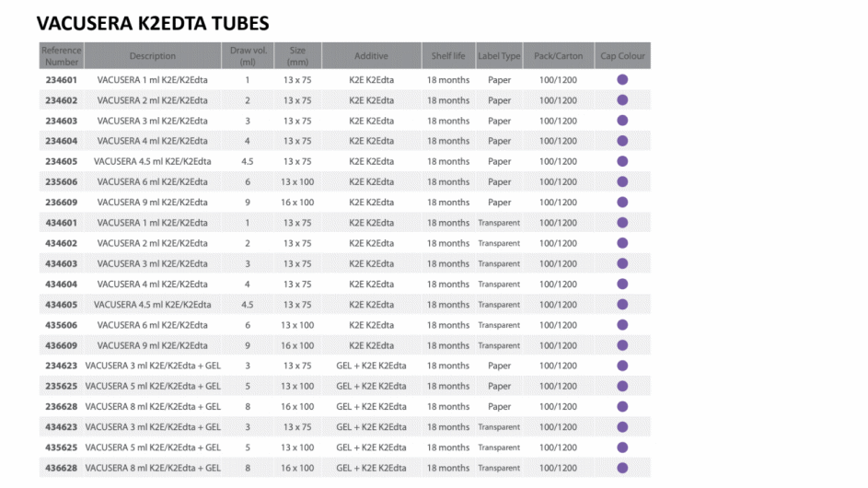The width and height of the screenshot is (868, 488).
Task: Select 100/1200 in row 434603
Action: (559, 263)
